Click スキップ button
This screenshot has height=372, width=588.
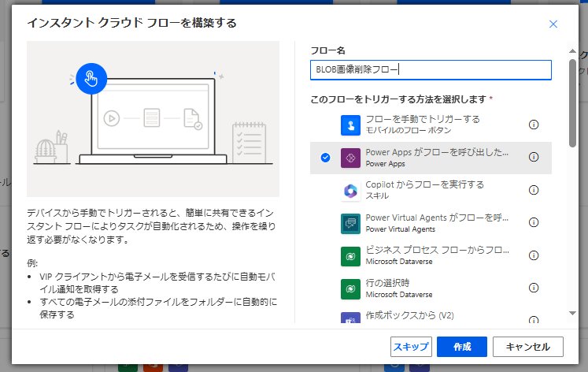411,347
